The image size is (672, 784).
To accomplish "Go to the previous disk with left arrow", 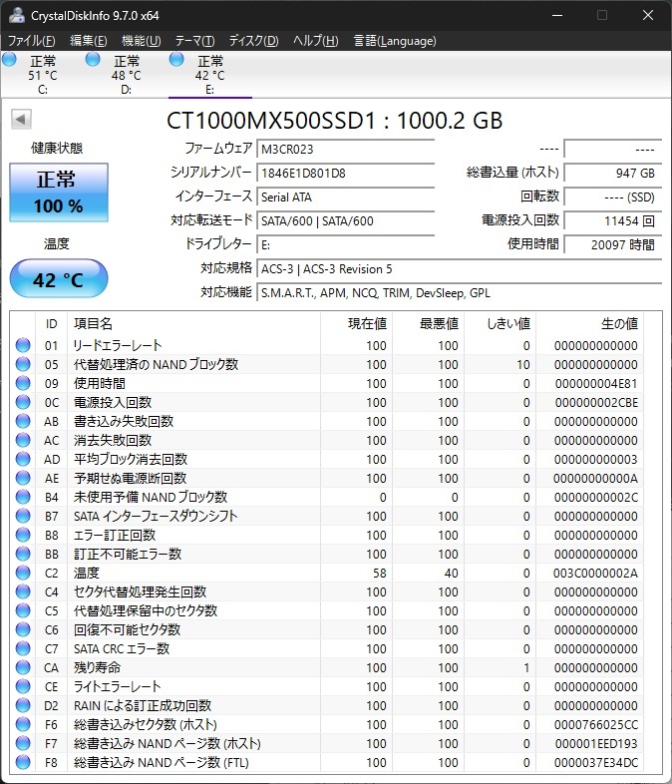I will [21, 119].
